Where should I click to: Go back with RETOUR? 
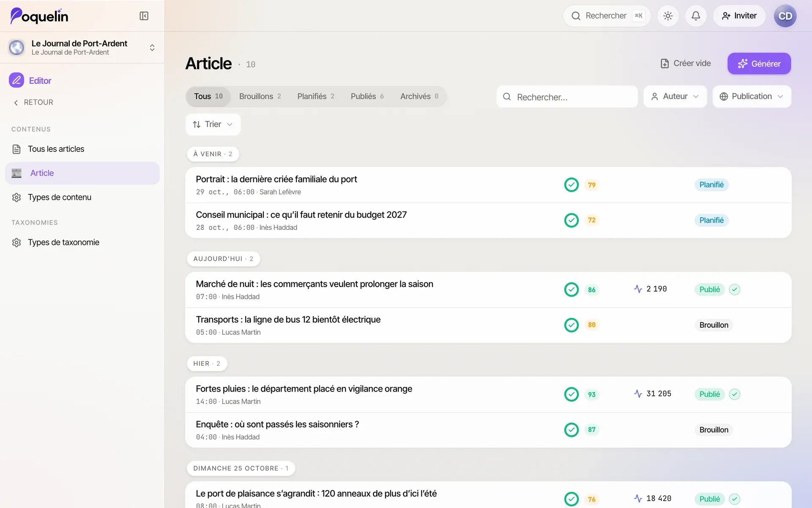click(x=34, y=102)
